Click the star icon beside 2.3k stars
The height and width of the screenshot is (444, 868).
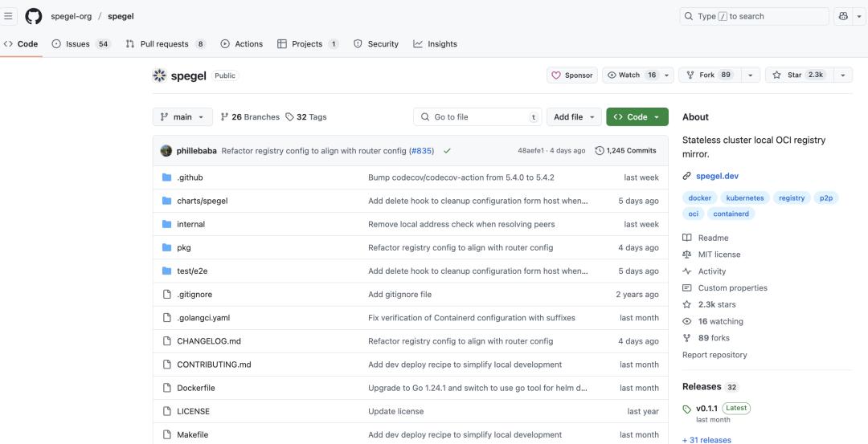point(687,304)
